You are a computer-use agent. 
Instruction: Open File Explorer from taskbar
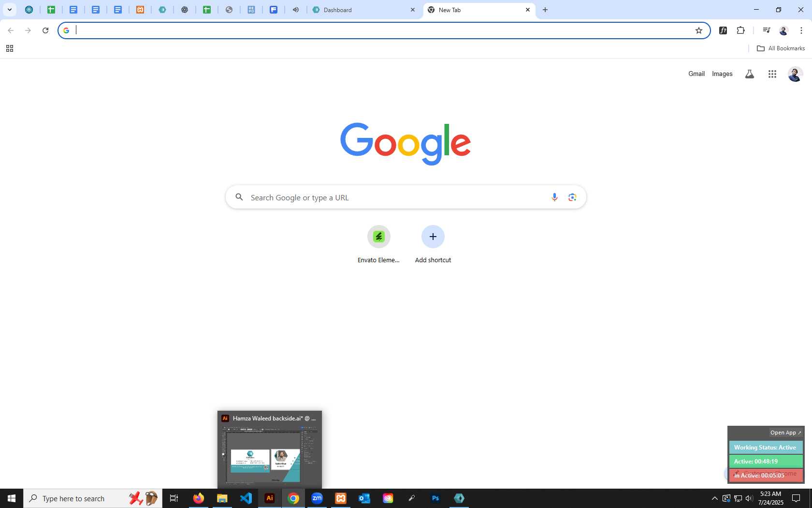tap(222, 498)
